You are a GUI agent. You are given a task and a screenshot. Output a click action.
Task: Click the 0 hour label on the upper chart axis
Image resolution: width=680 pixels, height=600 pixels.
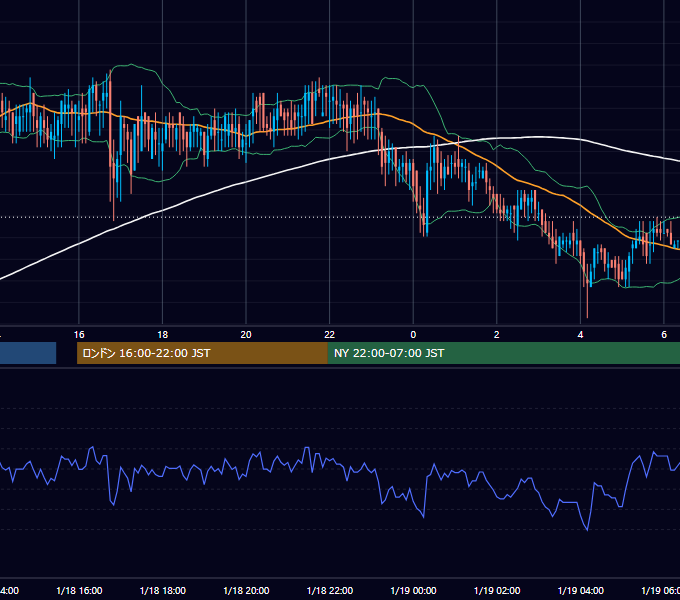click(x=413, y=335)
